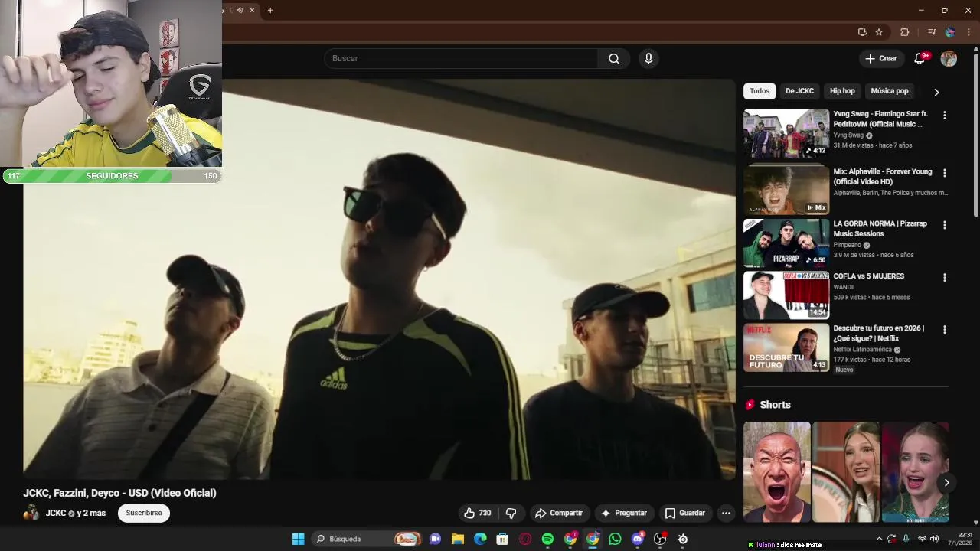Click the Crear button
The image size is (980, 551).
click(x=880, y=59)
